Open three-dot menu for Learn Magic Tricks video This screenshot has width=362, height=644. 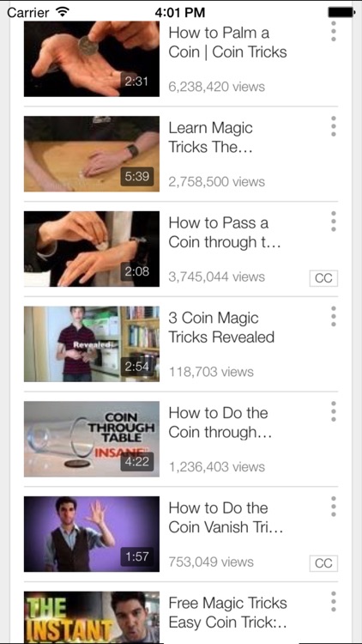(334, 126)
